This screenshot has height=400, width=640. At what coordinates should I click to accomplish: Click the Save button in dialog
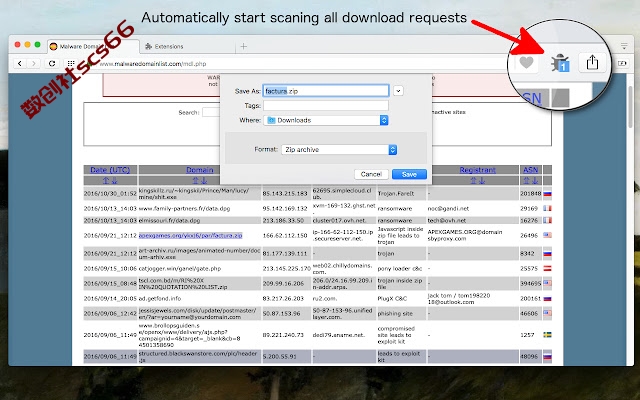point(409,174)
